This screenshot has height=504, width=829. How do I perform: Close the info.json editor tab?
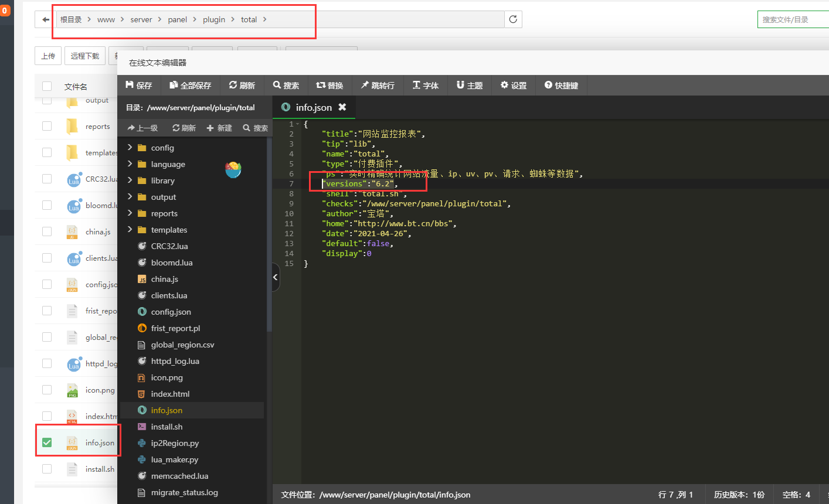[x=342, y=107]
